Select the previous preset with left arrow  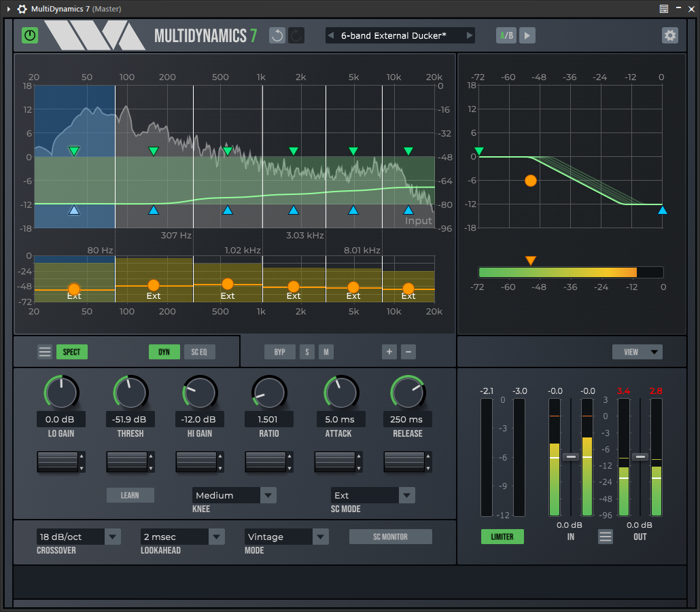[x=331, y=35]
